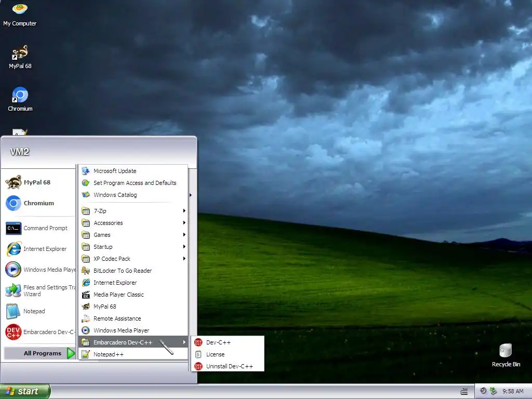Expand XP Codec Pack folder

coord(134,259)
